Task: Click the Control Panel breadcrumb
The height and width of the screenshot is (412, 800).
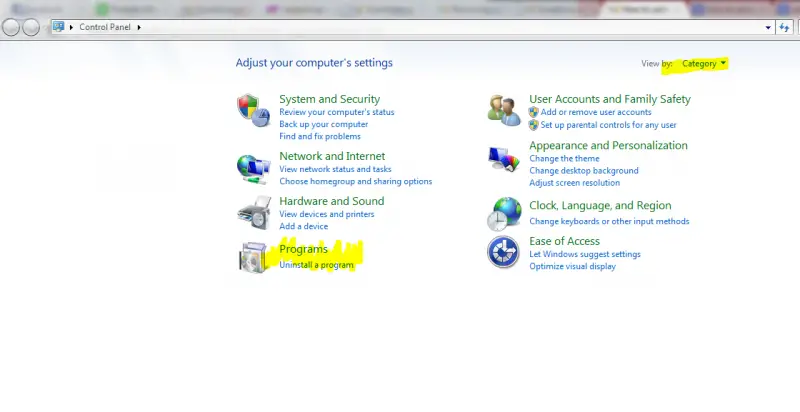Action: (x=105, y=27)
